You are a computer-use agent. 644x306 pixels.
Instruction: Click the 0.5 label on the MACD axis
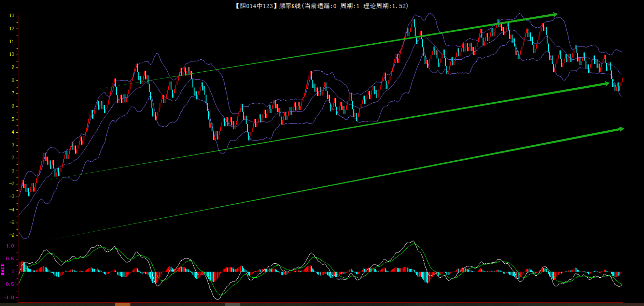[x=10, y=259]
